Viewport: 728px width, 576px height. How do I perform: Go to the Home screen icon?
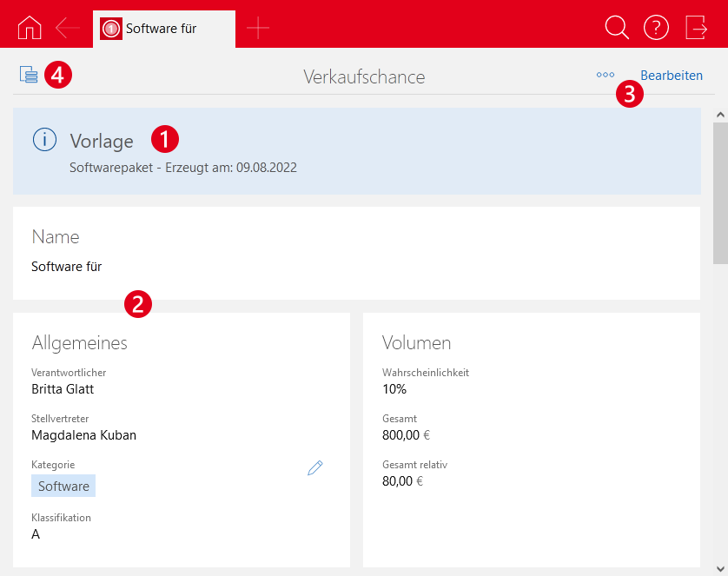point(29,28)
